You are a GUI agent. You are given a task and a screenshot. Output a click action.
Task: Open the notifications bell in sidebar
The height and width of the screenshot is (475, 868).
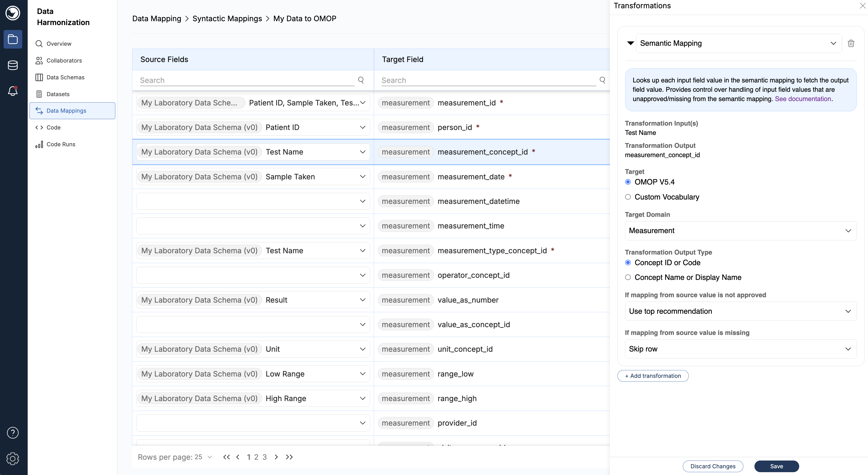point(13,91)
